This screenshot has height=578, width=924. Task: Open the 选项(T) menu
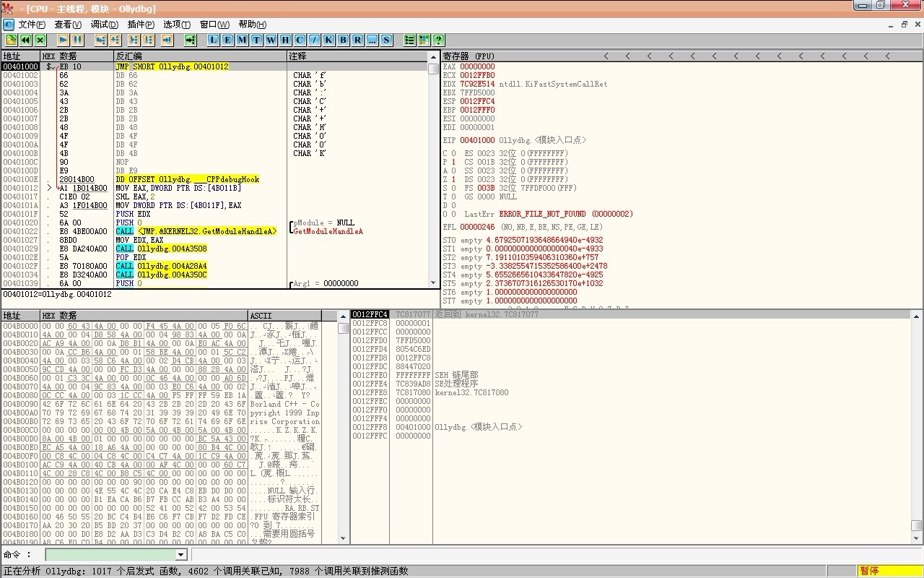[x=177, y=25]
